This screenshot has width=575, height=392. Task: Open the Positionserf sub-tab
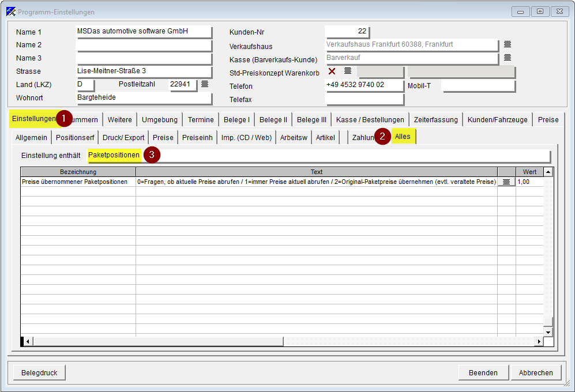click(x=75, y=138)
